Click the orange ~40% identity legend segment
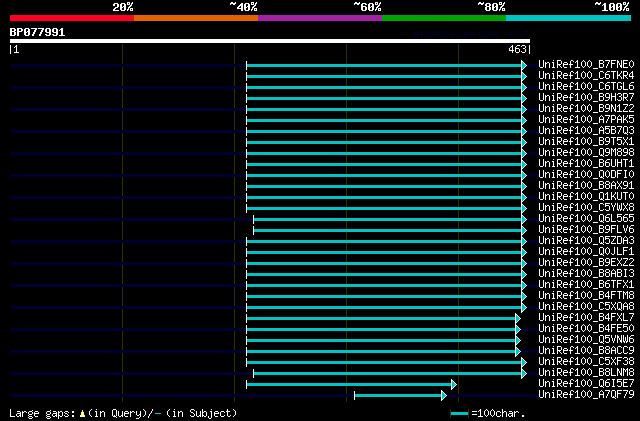 coord(196,18)
